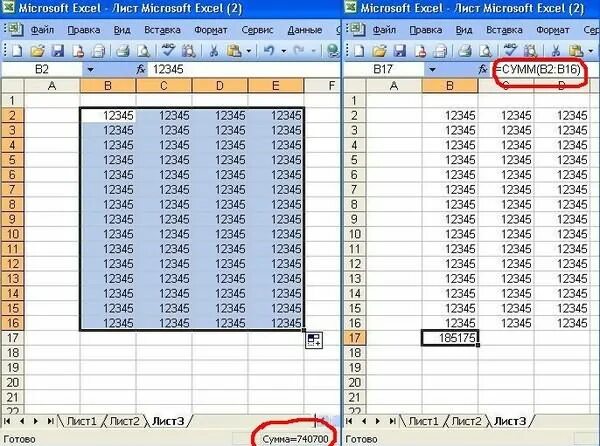
Task: Click Cut scissors icon in left window
Action: point(214,50)
